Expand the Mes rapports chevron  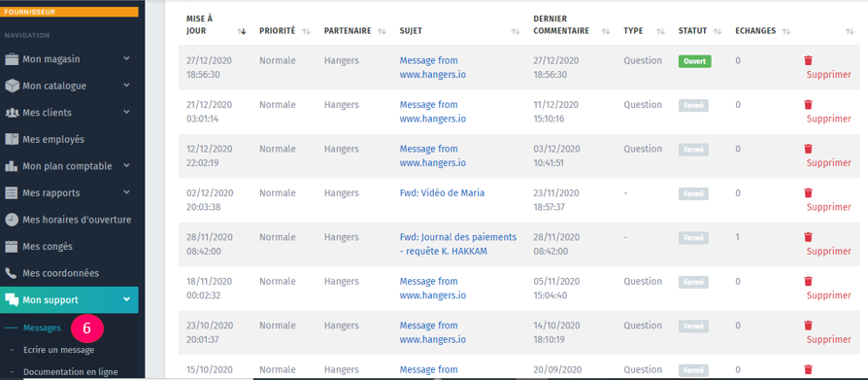click(x=126, y=192)
